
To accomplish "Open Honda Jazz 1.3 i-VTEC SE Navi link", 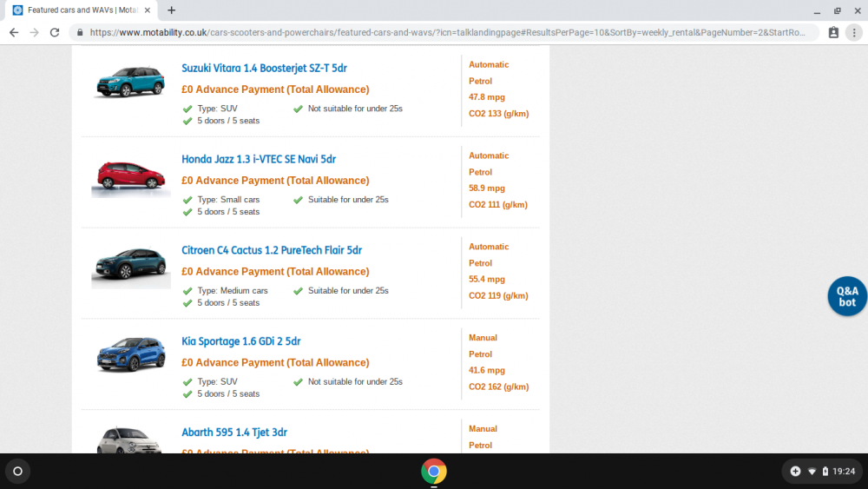I will click(259, 159).
